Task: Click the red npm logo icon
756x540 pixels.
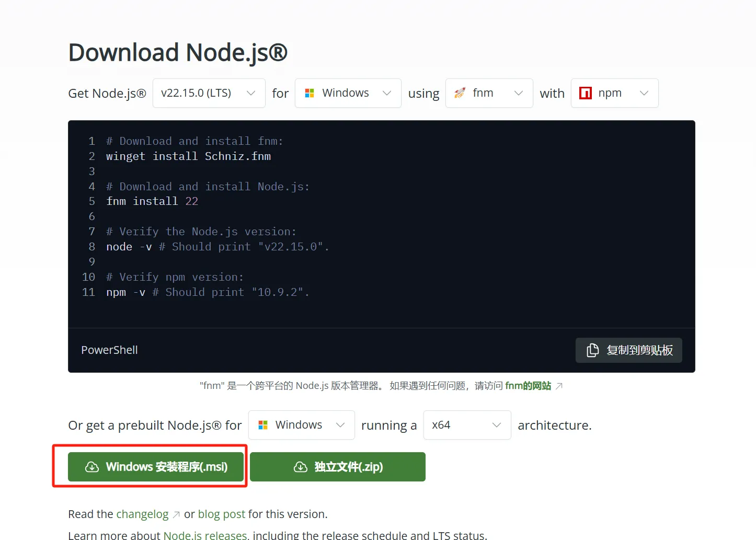Action: (x=586, y=93)
